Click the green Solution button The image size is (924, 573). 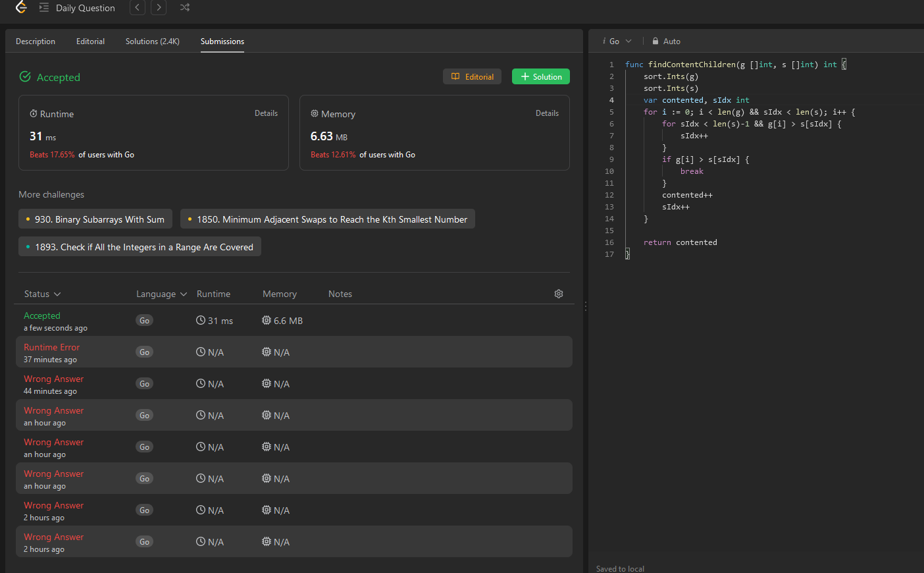tap(541, 76)
